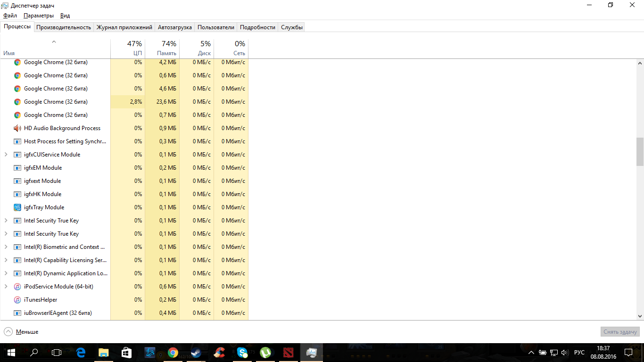Click the Chrome icon in the 4,2 МБ row

[17, 62]
